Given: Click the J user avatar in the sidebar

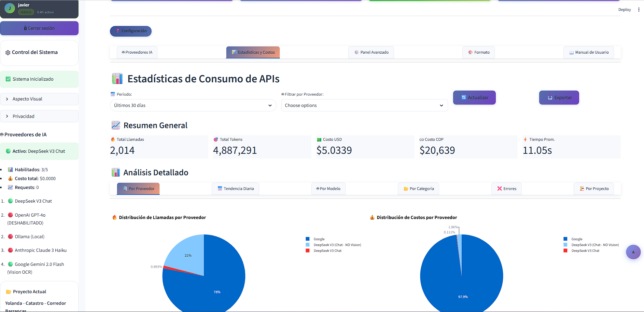Looking at the screenshot, I should point(10,8).
